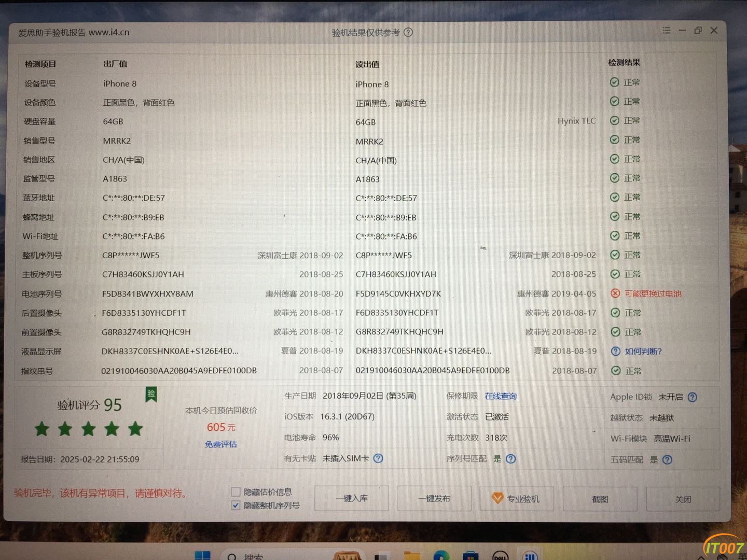Click the 截图 button

point(600,499)
